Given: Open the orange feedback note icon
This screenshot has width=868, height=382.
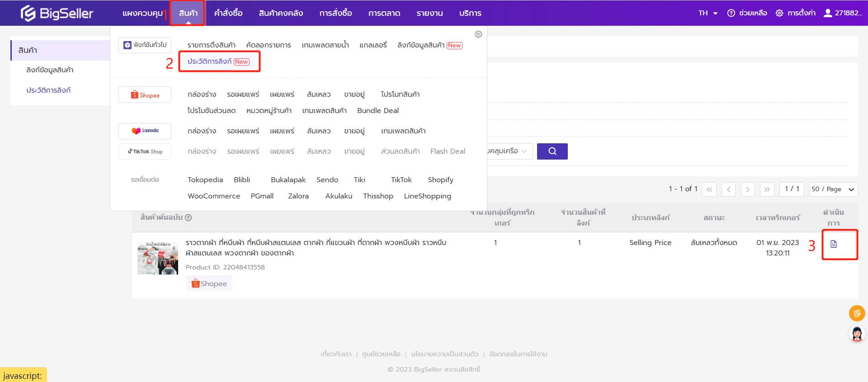Looking at the screenshot, I should tap(857, 313).
